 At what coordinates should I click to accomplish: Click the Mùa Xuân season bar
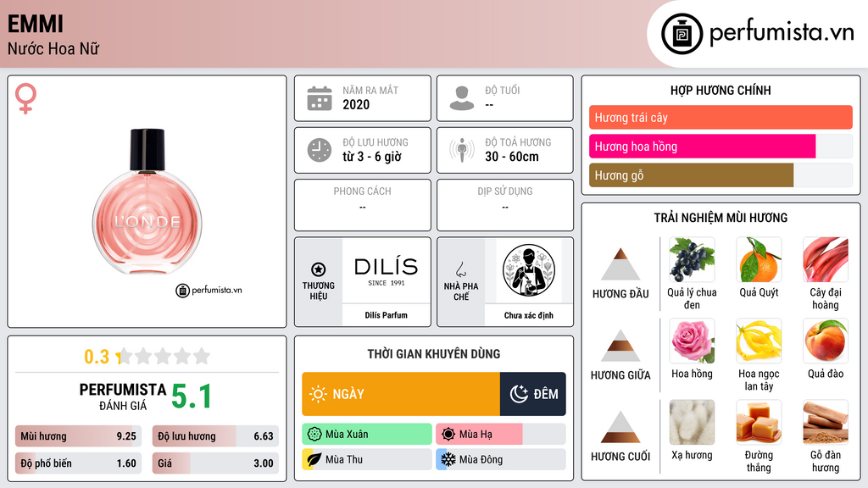click(367, 435)
